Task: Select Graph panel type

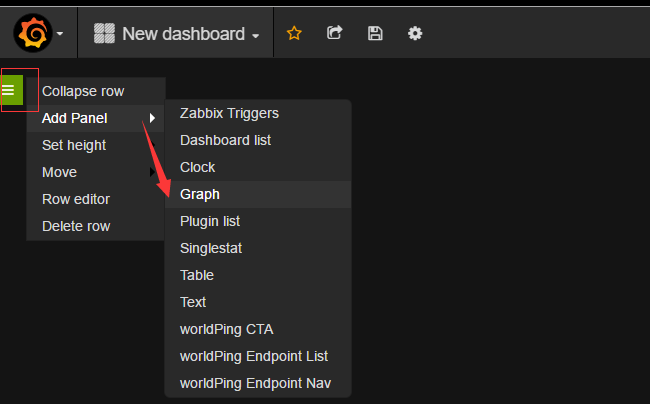Action: (258, 194)
